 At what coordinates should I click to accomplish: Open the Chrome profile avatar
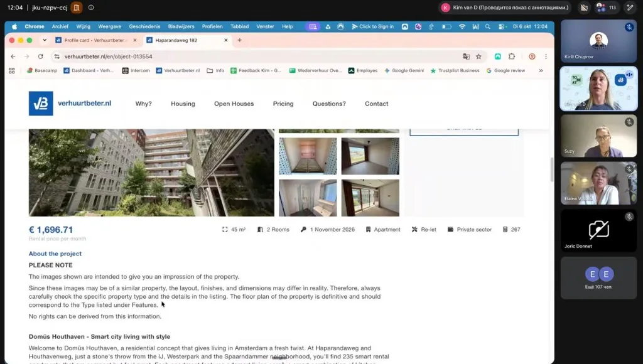click(x=532, y=56)
